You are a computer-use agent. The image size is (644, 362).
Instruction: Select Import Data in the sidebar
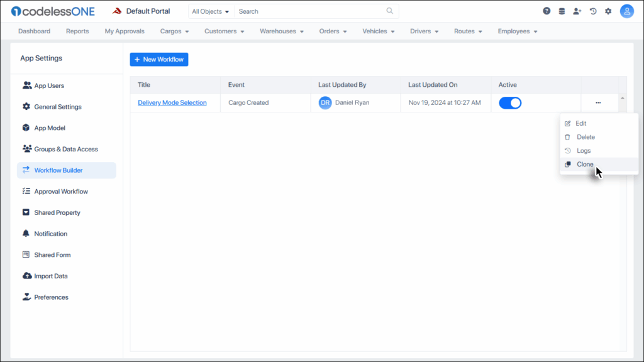tap(52, 275)
